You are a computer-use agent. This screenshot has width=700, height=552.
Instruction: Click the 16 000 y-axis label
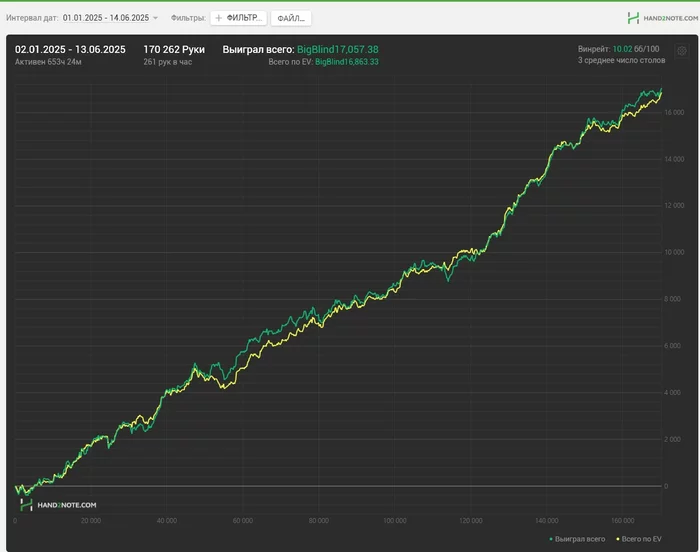tap(674, 113)
